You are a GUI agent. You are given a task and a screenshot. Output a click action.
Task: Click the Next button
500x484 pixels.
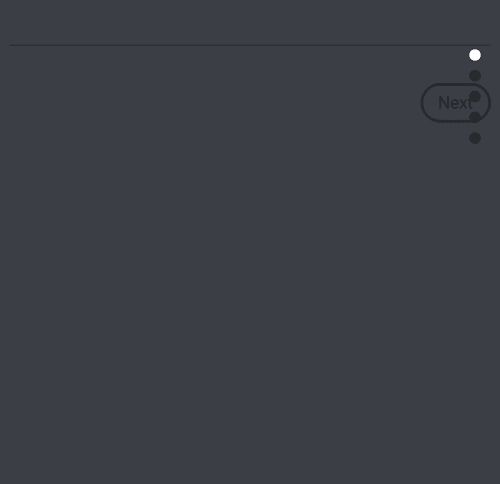tap(456, 103)
